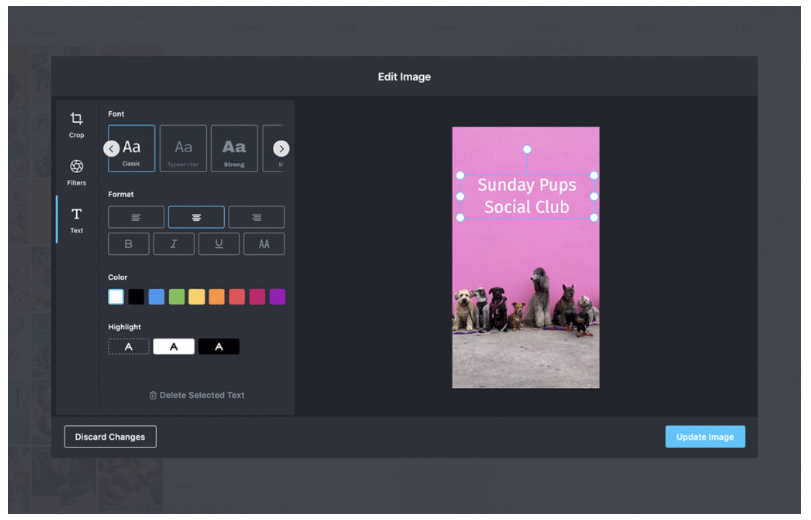
Task: Toggle underline formatting
Action: pos(219,244)
